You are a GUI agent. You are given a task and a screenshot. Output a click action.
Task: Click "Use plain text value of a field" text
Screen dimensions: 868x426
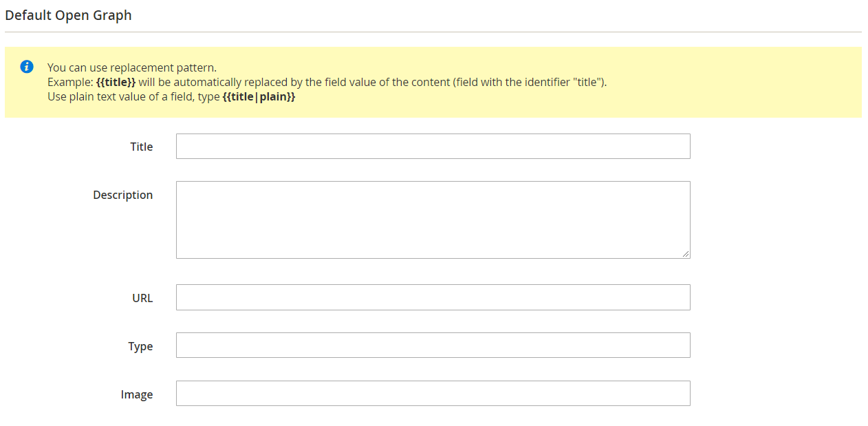tap(120, 97)
